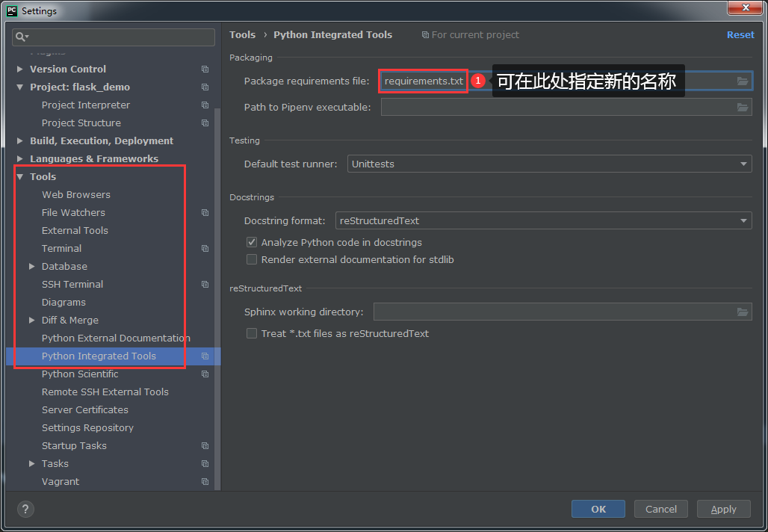The height and width of the screenshot is (532, 768).
Task: Select File Watchers in the tree
Action: pyautogui.click(x=73, y=213)
